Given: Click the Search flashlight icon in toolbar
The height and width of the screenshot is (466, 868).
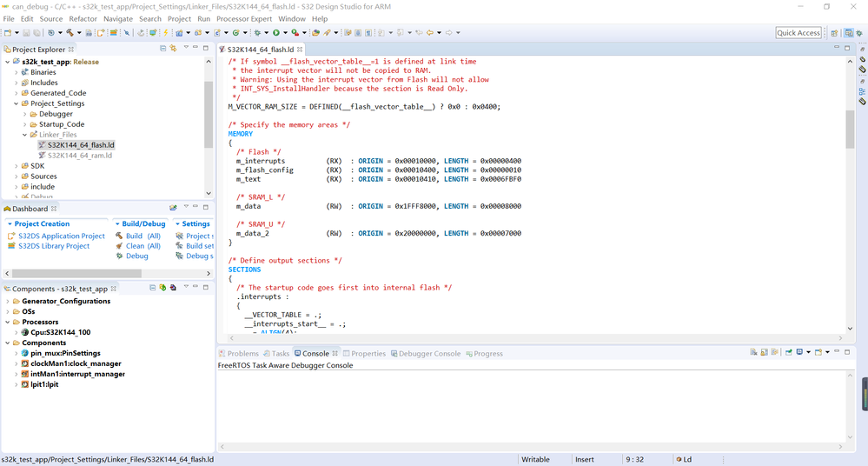Looking at the screenshot, I should [x=328, y=33].
